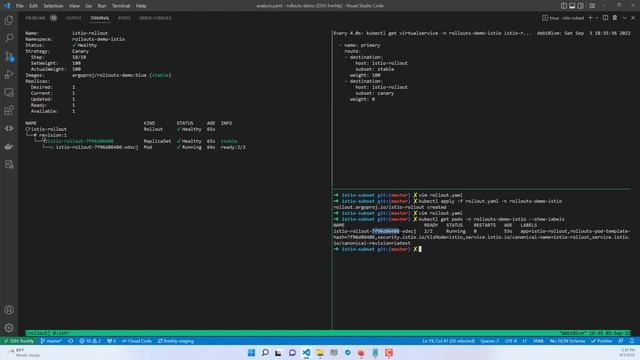
Task: Click the UTF-8 encoding indicator
Action: coord(511,341)
